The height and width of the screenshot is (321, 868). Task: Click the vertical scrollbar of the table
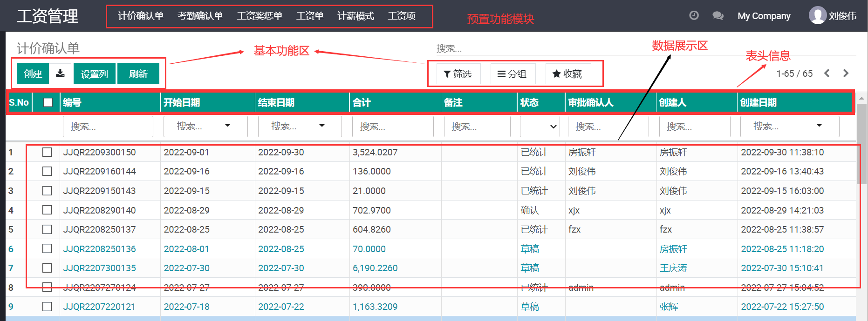click(861, 144)
